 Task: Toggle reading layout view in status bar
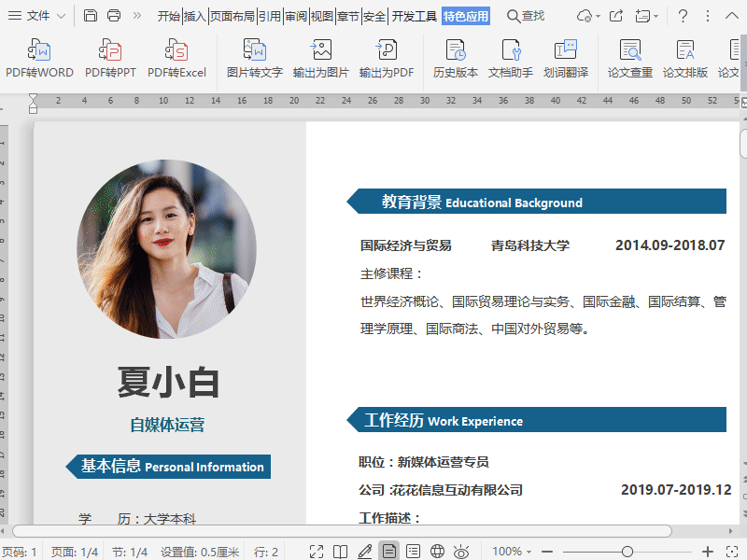click(341, 552)
